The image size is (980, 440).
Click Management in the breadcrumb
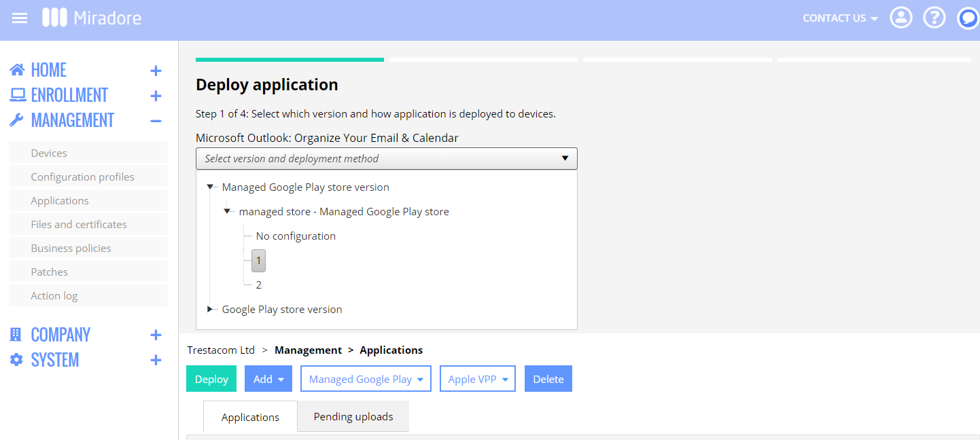click(309, 350)
